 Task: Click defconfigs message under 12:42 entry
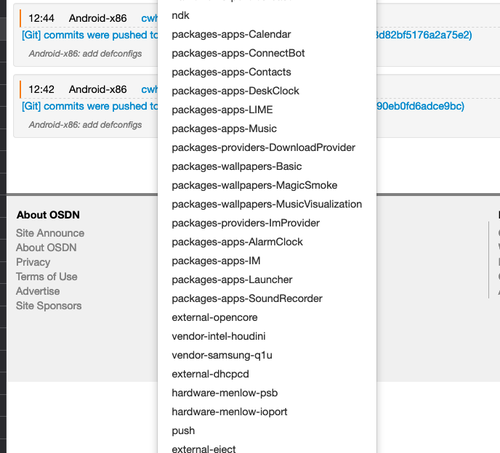tap(85, 125)
